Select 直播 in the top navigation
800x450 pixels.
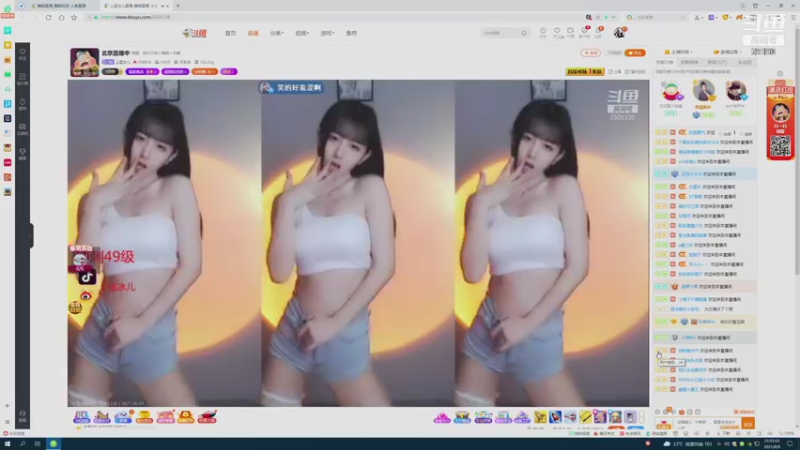pos(253,33)
